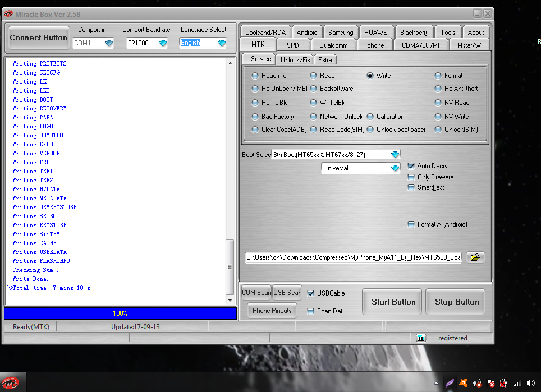Click the COM Scan button
This screenshot has width=541, height=392.
[256, 292]
